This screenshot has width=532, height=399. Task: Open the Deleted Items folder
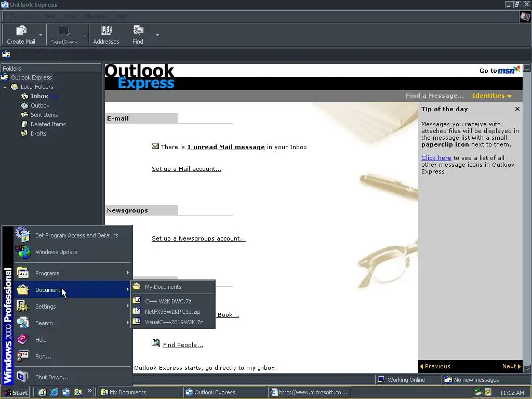[x=48, y=124]
